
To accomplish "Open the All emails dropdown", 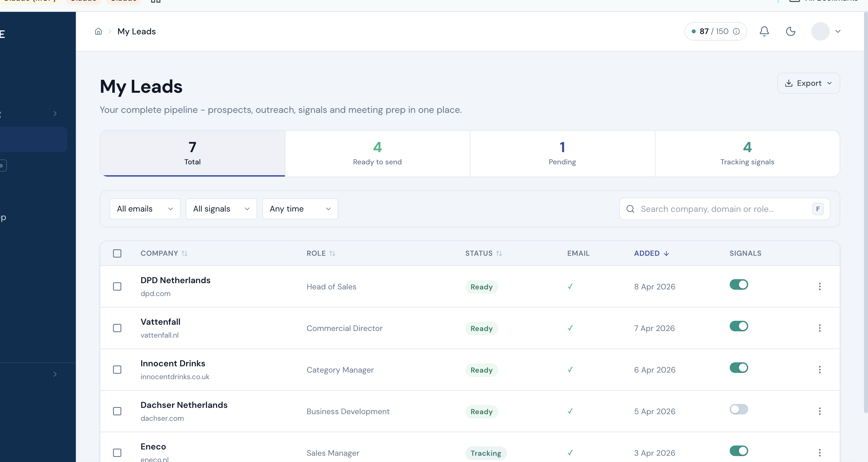I will [x=145, y=209].
